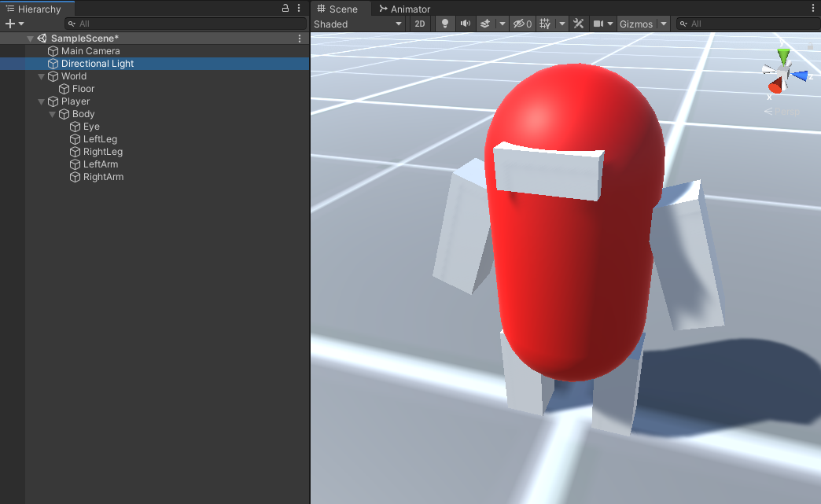Collapse the Body object foldout
This screenshot has width=821, height=504.
pos(53,114)
